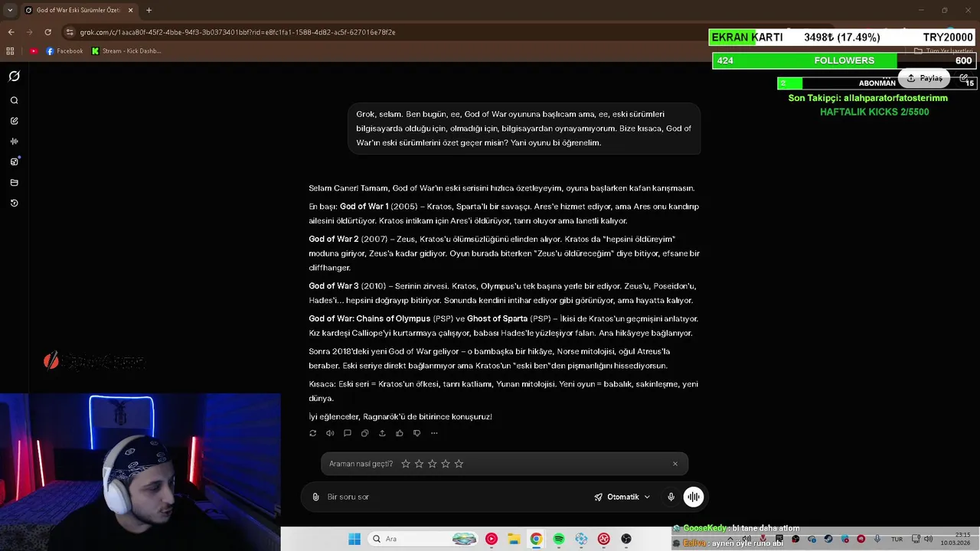Go back in the browser
The image size is (980, 551).
pyautogui.click(x=11, y=32)
